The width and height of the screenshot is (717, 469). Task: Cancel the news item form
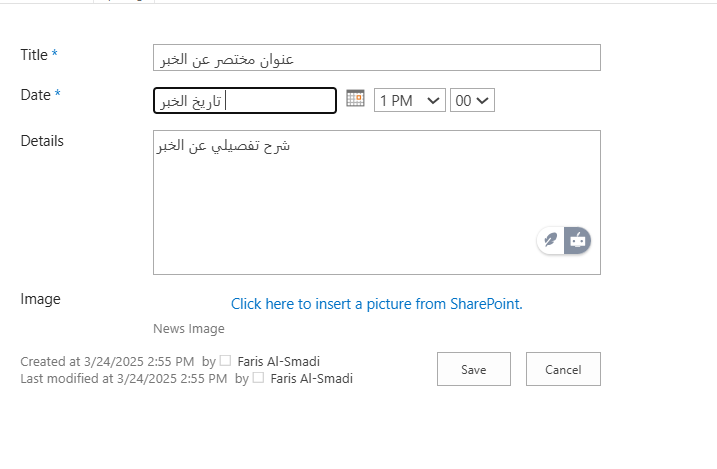563,369
